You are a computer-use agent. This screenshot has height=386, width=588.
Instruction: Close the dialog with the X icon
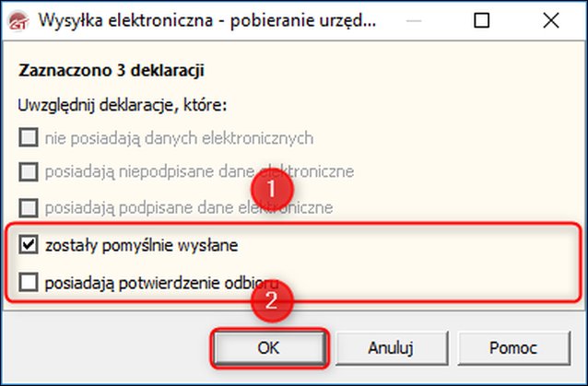click(x=551, y=20)
